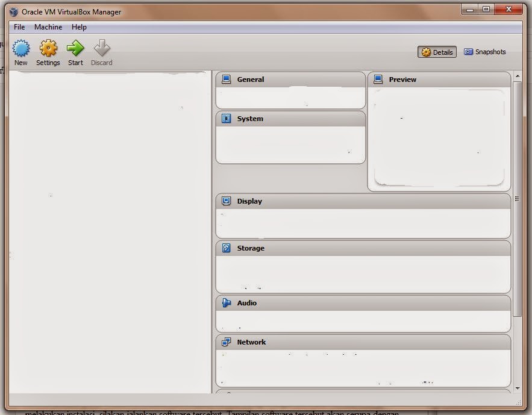Close the VirtualBox Manager window

tap(509, 10)
